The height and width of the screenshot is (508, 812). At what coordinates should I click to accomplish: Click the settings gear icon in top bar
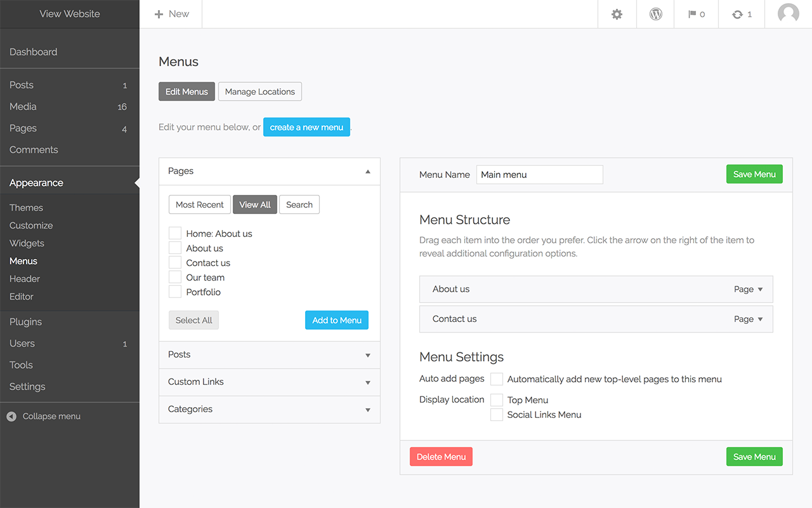pyautogui.click(x=617, y=14)
